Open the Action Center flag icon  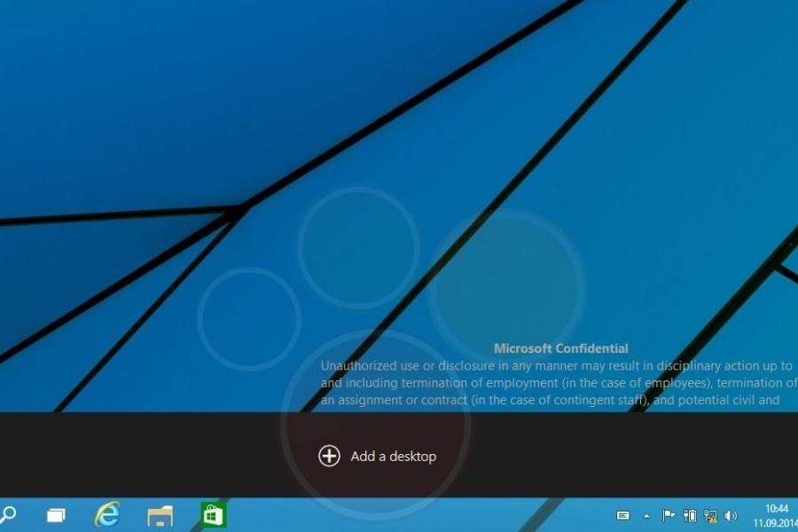point(669,515)
